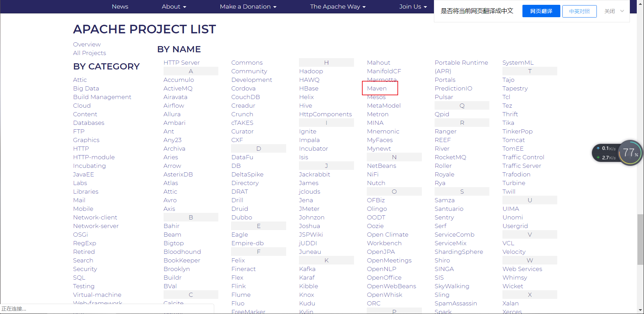Open the Web Services project
This screenshot has width=644, height=314.
click(x=522, y=269)
